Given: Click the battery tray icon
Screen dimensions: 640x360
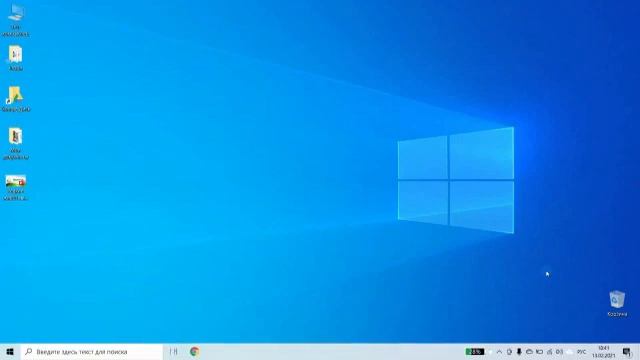Looking at the screenshot, I should (x=539, y=351).
